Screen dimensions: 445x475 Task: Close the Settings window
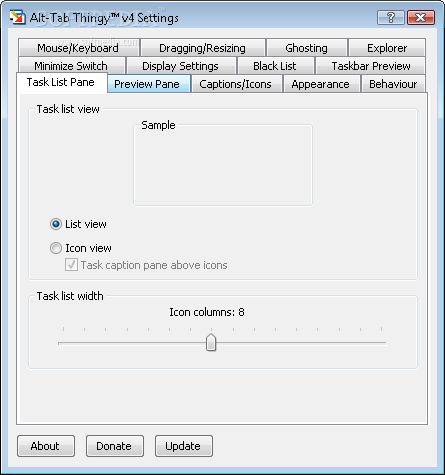click(x=421, y=17)
